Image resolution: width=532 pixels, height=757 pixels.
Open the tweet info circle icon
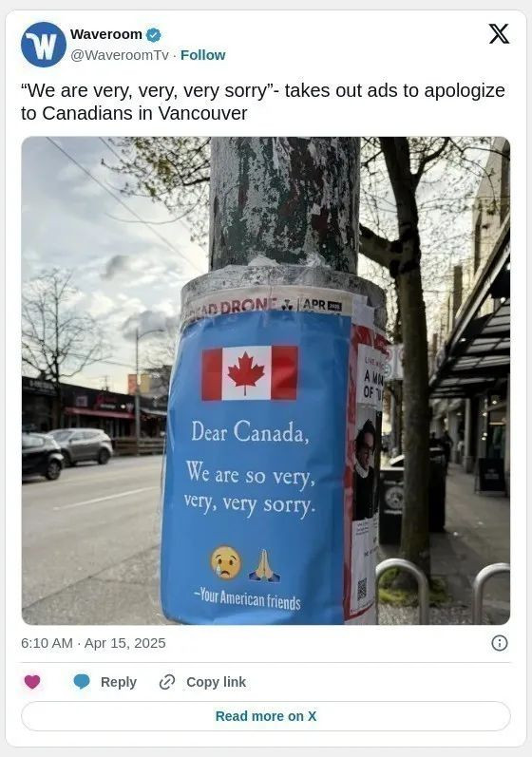[499, 643]
